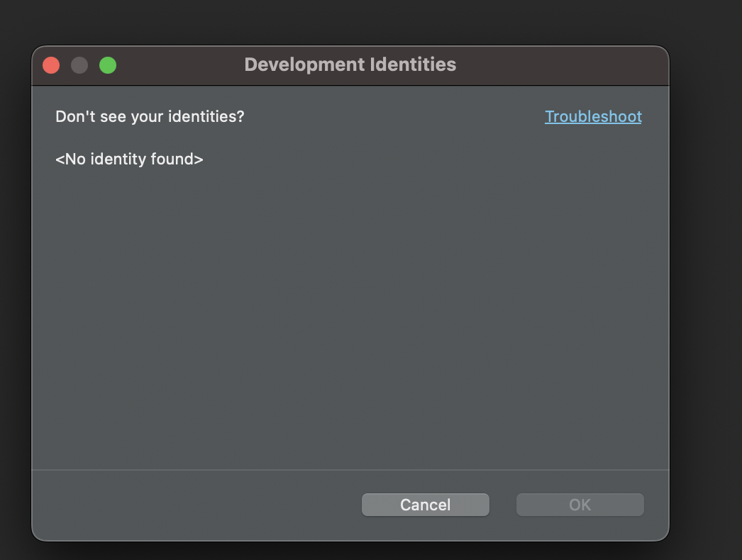The height and width of the screenshot is (560, 742).
Task: Maximize the dialog with green traffic-light icon
Action: tap(108, 65)
